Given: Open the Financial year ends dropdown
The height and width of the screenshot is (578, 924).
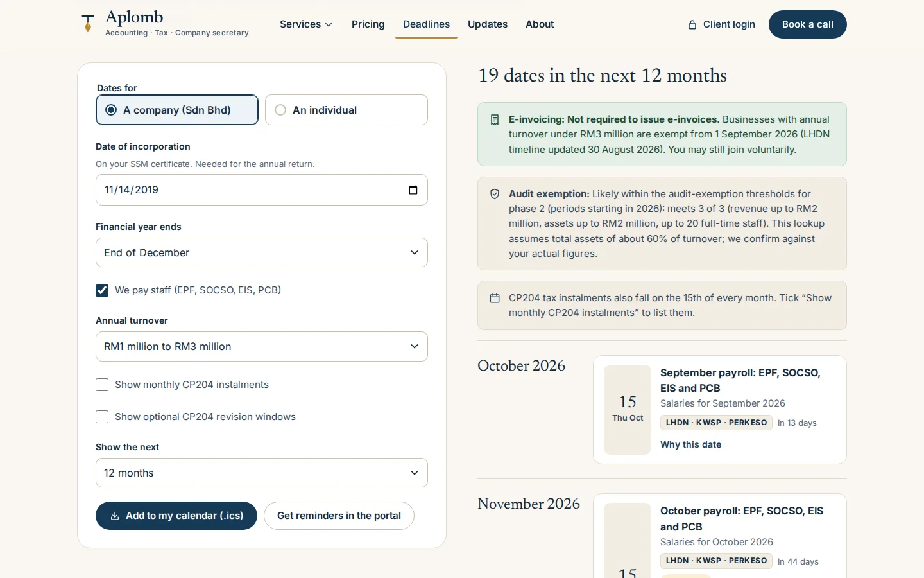Looking at the screenshot, I should point(262,252).
